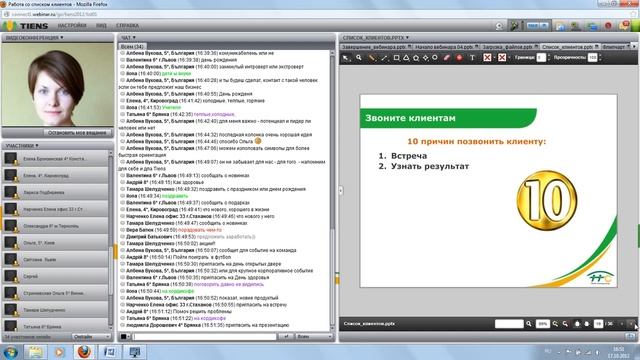The height and width of the screenshot is (360, 640).
Task: Select the four-point star shape tool
Action: (x=426, y=58)
